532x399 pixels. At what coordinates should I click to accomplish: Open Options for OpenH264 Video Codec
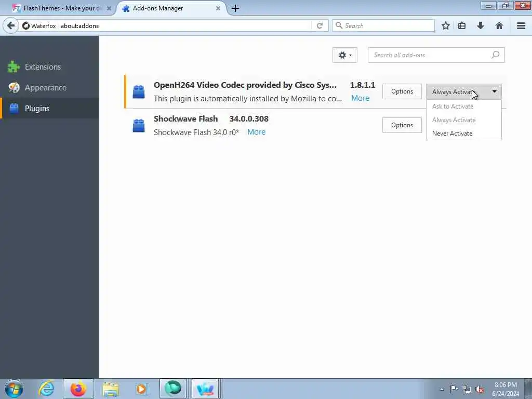tap(402, 91)
